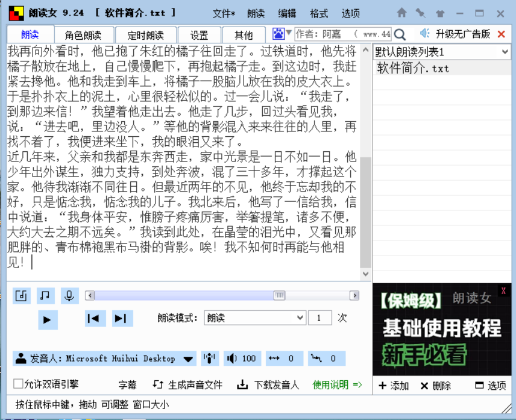Screen dimensions: 516x420
Task: Click the single music note icon
Action: [45, 295]
